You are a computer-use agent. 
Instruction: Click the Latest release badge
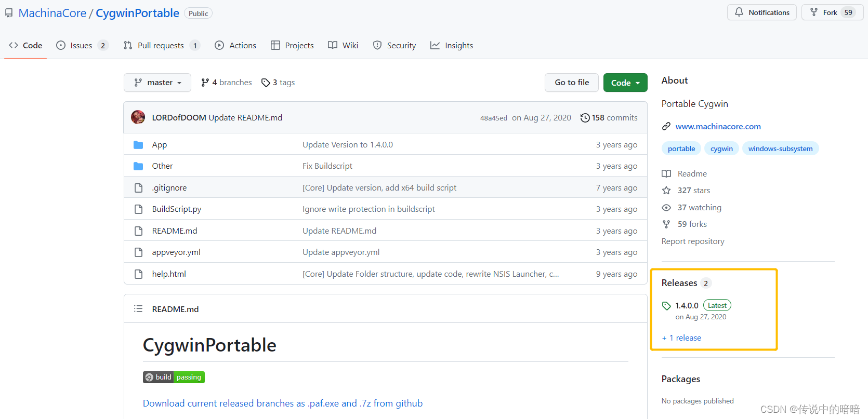pos(717,305)
